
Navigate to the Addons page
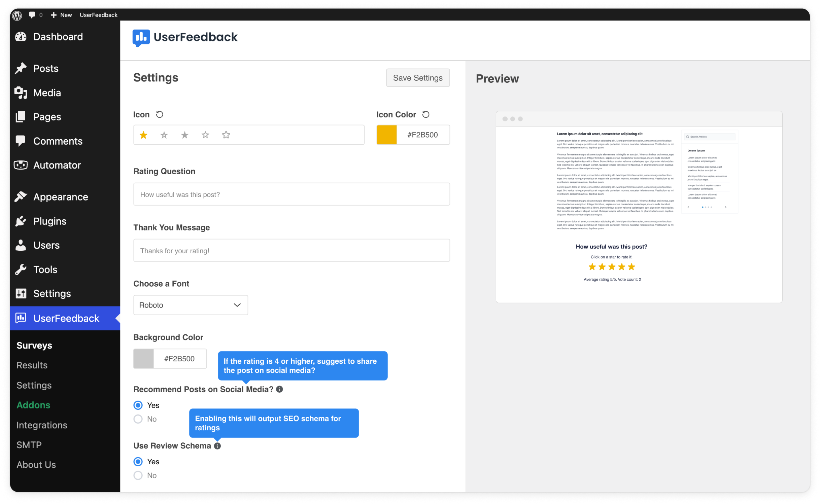coord(33,405)
